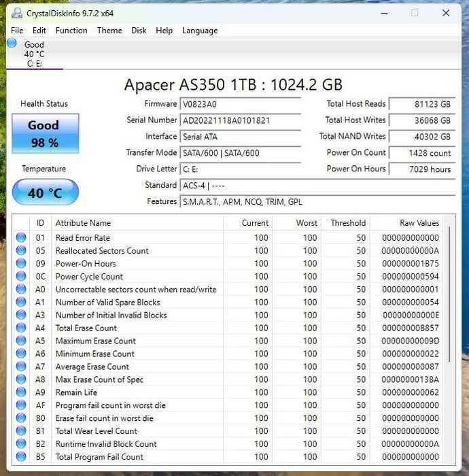This screenshot has height=476, width=469.
Task: Click the CrystalDiskInfo app icon in title bar
Action: [17, 13]
